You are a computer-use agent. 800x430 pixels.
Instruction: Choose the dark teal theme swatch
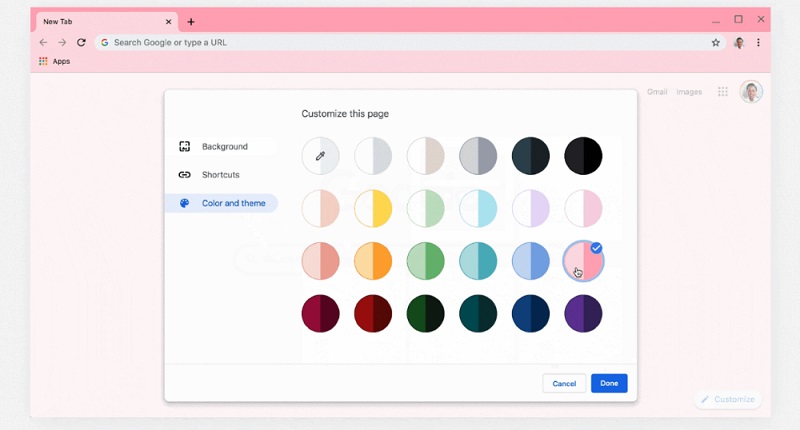pyautogui.click(x=478, y=314)
